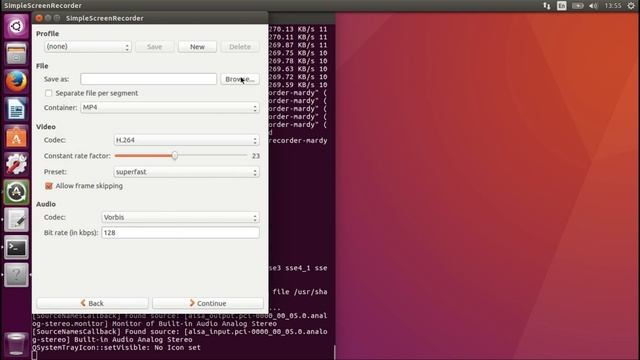The height and width of the screenshot is (360, 640).
Task: Open the text editor from the dock
Action: pos(16,220)
